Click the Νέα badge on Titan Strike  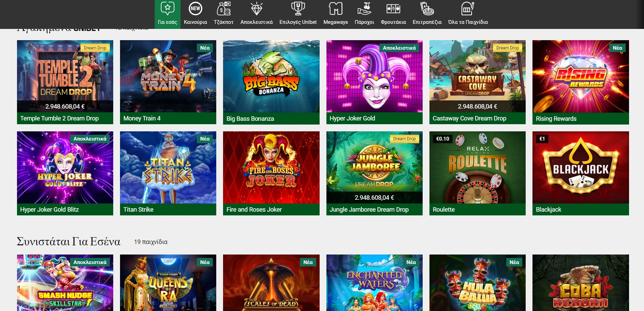(x=205, y=139)
